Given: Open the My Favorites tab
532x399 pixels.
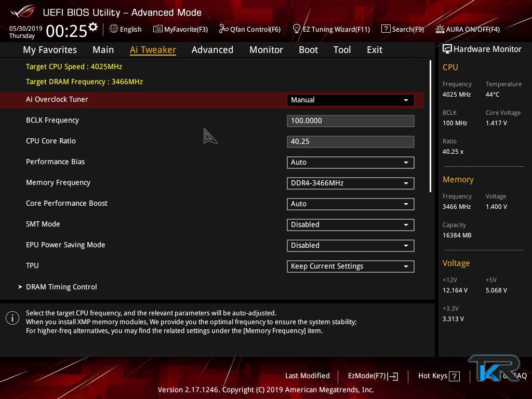Looking at the screenshot, I should (50, 50).
